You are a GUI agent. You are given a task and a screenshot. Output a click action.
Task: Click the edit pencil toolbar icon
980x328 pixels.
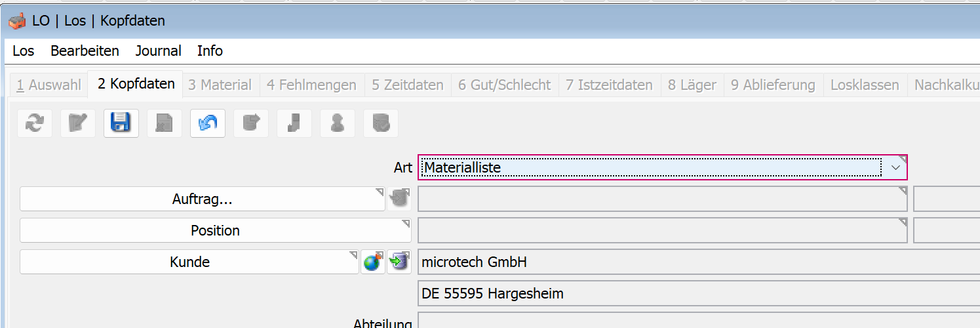[x=78, y=123]
